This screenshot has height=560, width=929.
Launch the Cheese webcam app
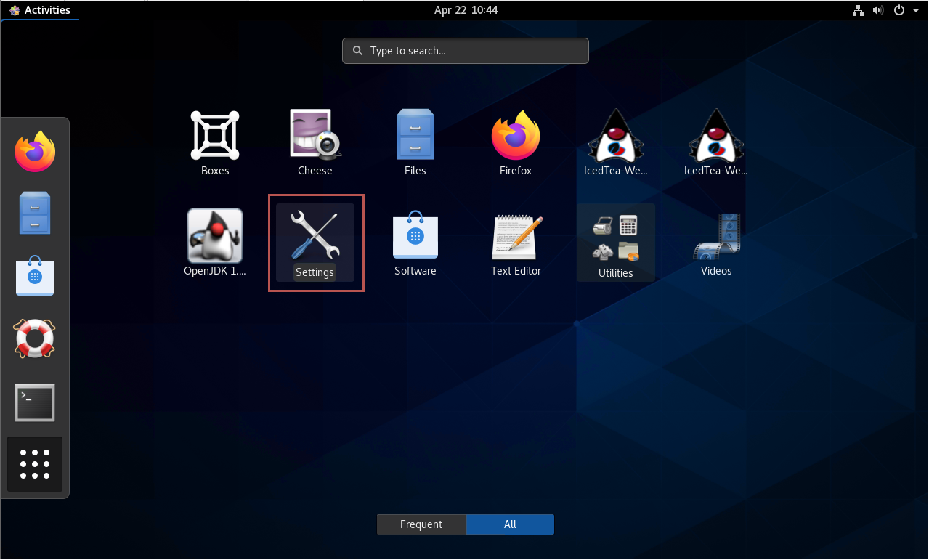tap(315, 142)
